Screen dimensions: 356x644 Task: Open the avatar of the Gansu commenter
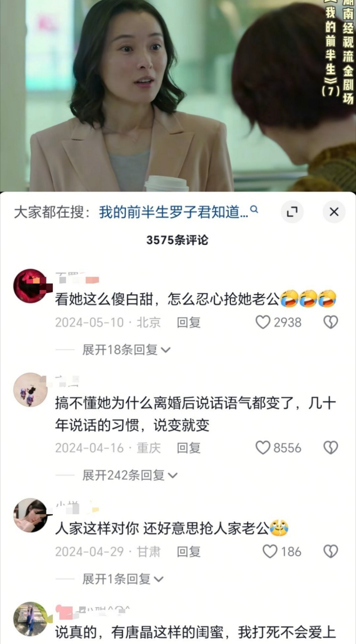[30, 515]
